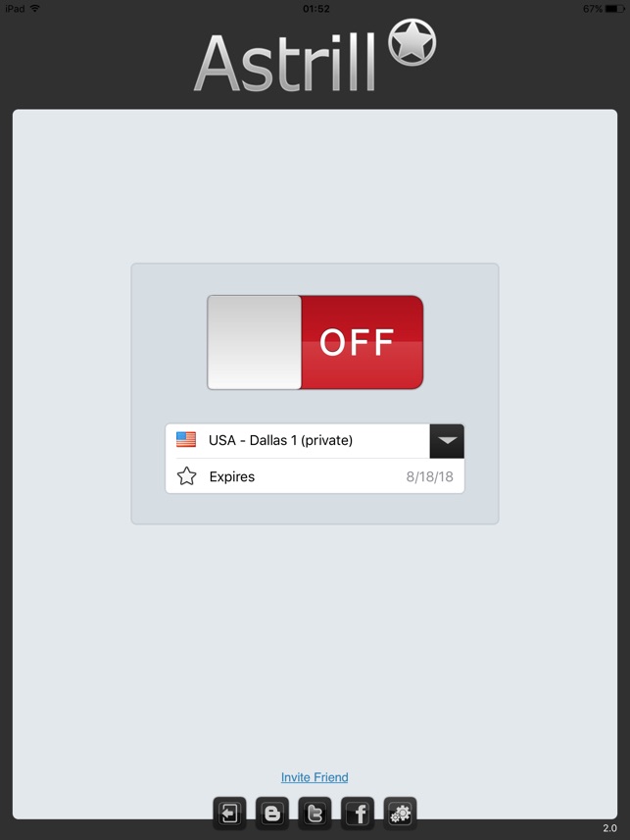Tap the 2.0 version number
630x840 pixels.
click(609, 828)
